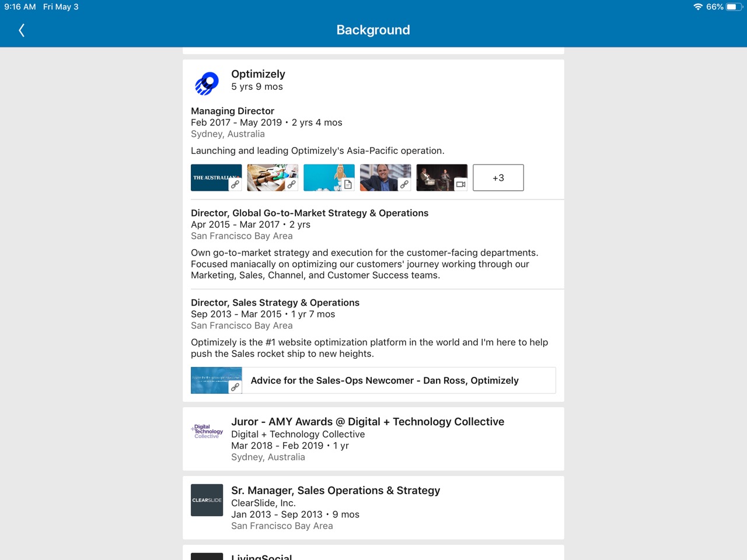This screenshot has height=560, width=747.
Task: Tap the Wi-Fi status icon
Action: tap(698, 7)
